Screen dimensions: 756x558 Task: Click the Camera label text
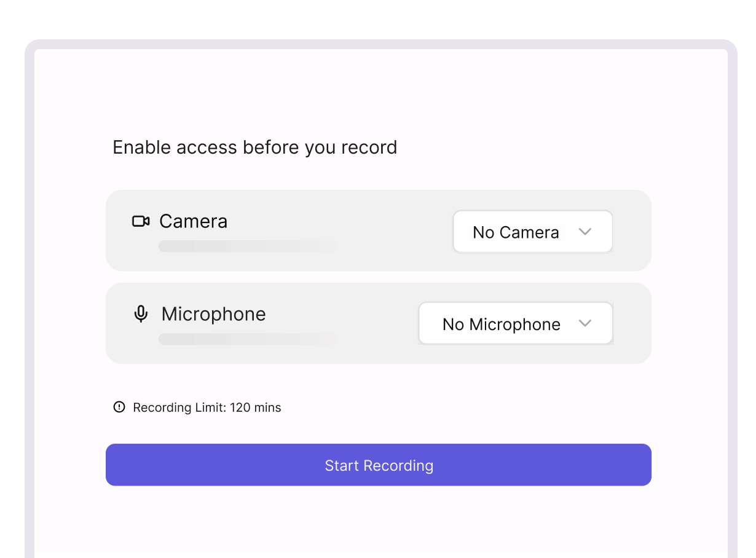point(193,221)
